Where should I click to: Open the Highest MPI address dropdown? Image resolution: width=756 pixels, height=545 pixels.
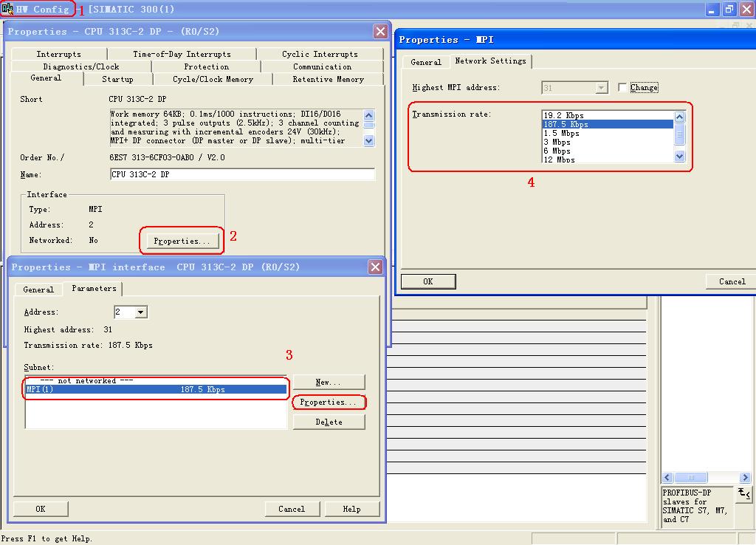tap(601, 88)
